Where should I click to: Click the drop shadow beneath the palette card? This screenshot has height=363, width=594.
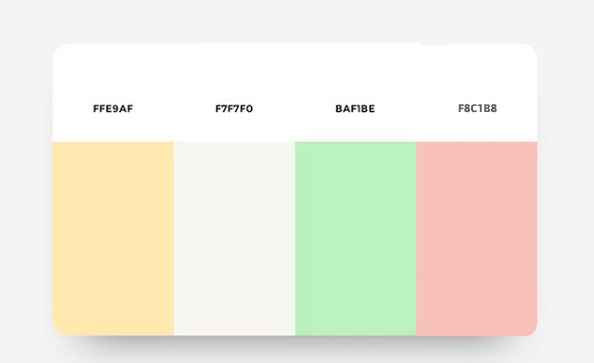(295, 347)
